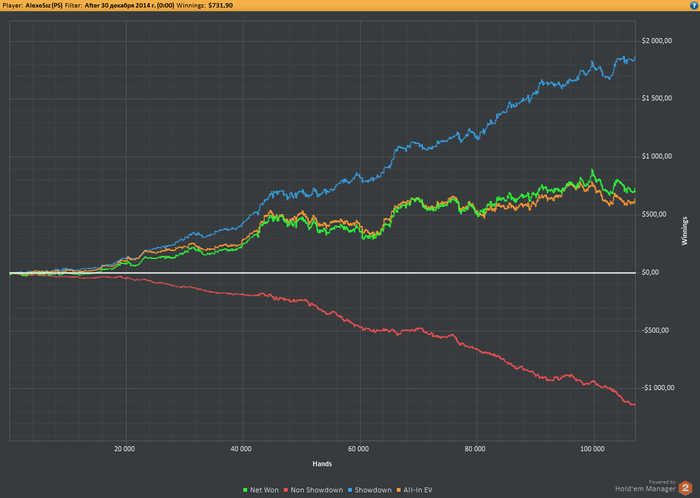Image resolution: width=700 pixels, height=498 pixels.
Task: Click the $500,00 axis label
Action: (x=654, y=215)
